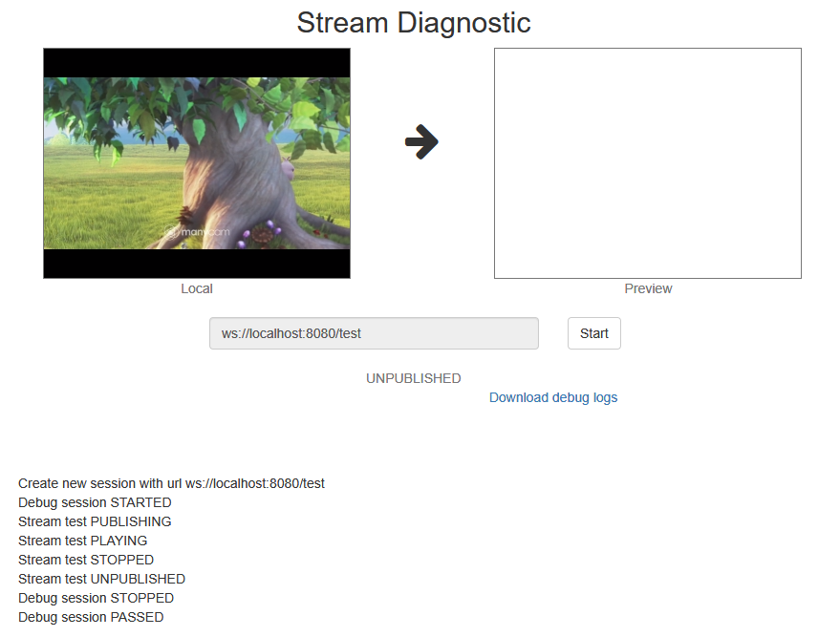Open the Download debug logs link
This screenshot has height=637, width=840.
552,397
